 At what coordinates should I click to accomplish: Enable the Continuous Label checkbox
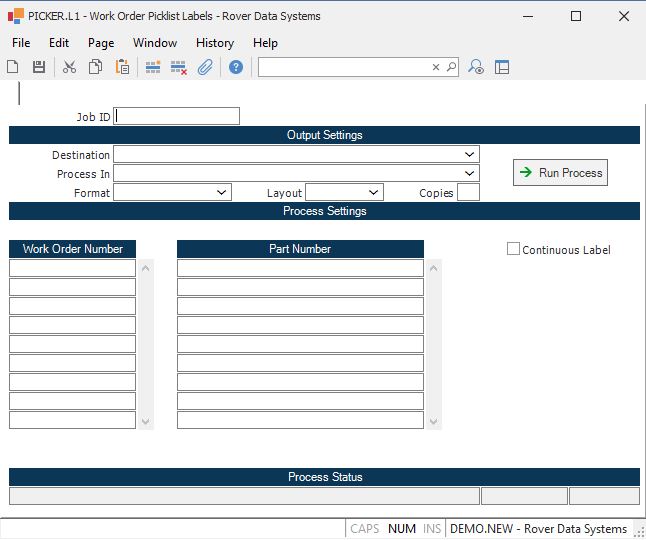[514, 249]
